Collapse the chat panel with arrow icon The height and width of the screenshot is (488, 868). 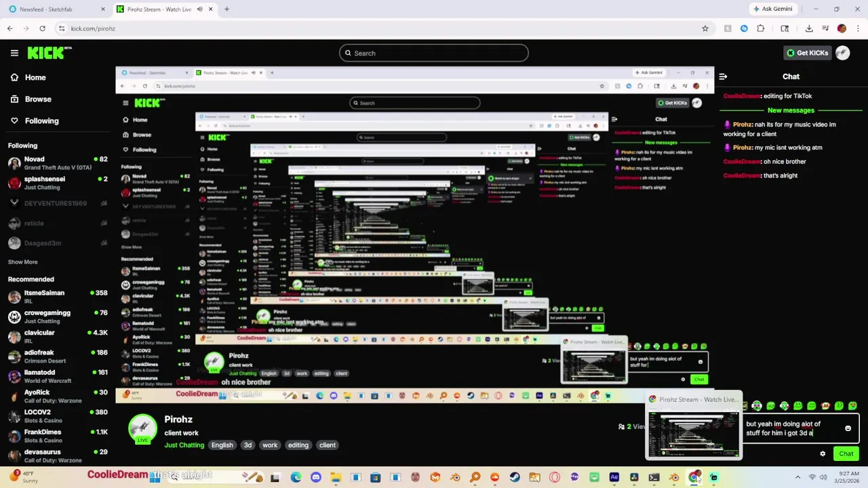(x=723, y=77)
